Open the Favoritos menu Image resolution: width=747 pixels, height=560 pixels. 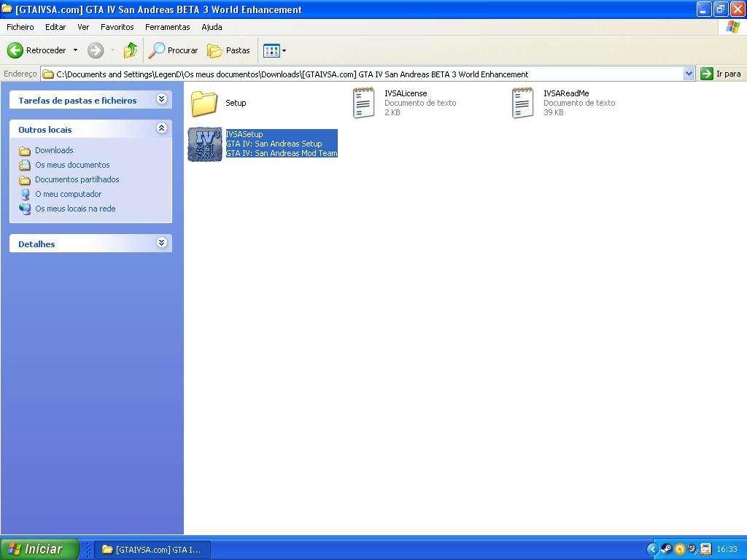tap(117, 27)
